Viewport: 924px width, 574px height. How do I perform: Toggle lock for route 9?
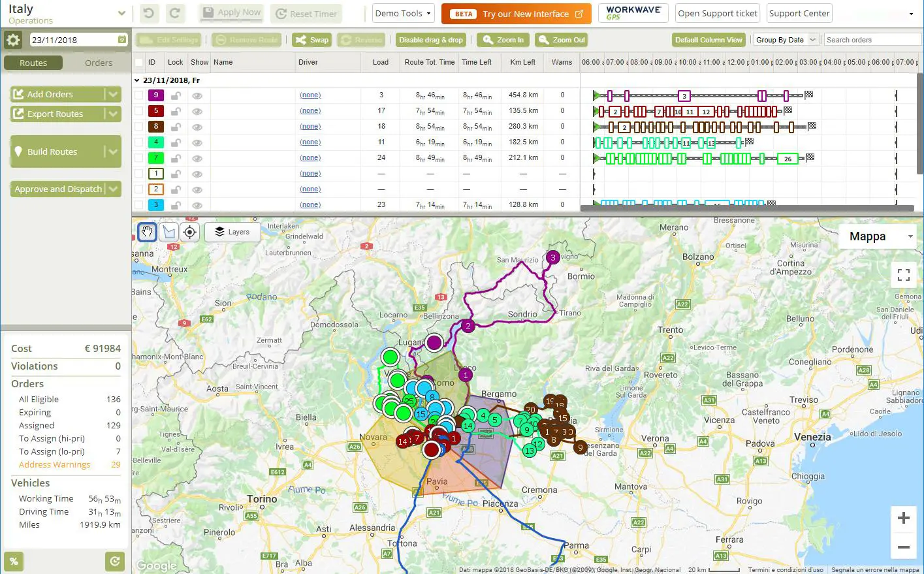tap(176, 95)
